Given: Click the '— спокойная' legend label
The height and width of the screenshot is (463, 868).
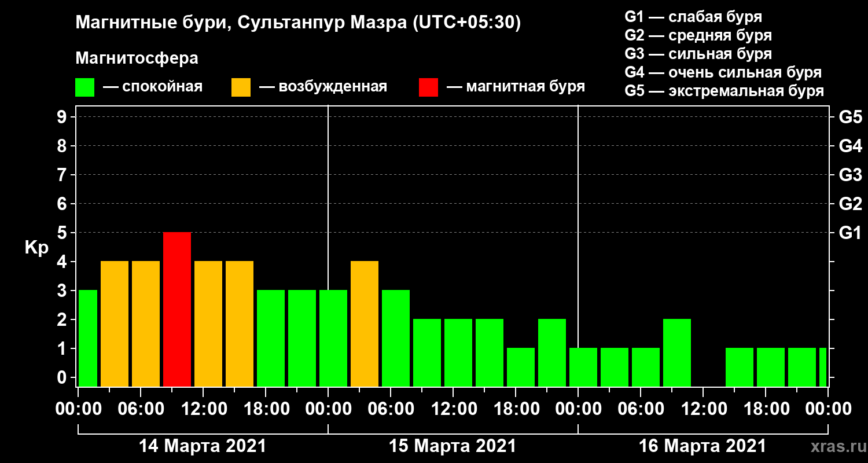Looking at the screenshot, I should coord(153,87).
